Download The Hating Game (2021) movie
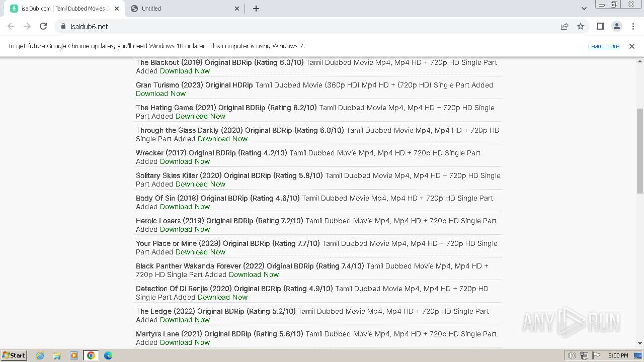 (200, 116)
